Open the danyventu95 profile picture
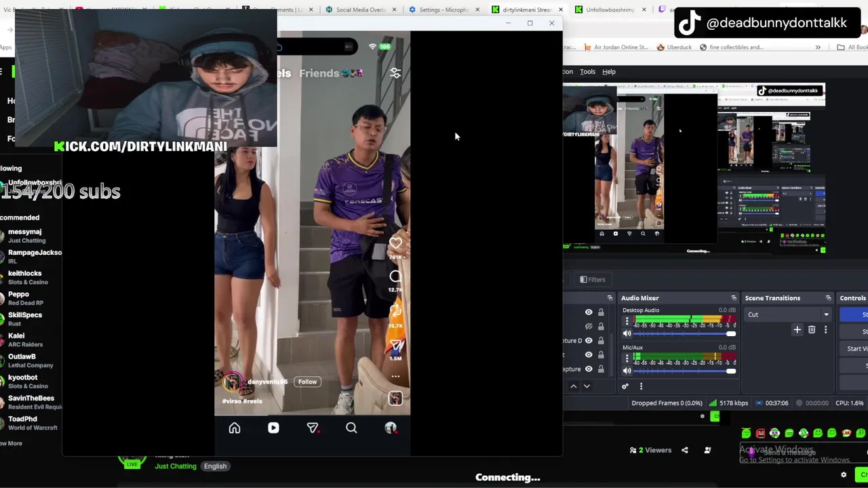868x488 pixels. pyautogui.click(x=233, y=382)
